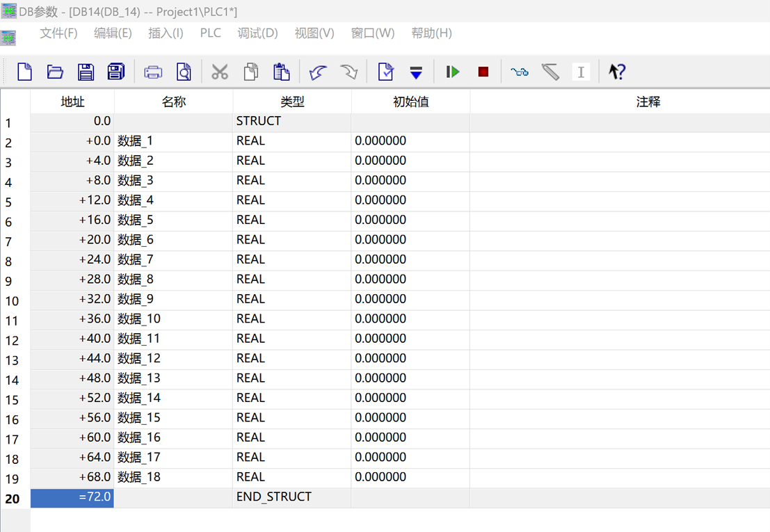Viewport: 770px width, 532px height.
Task: Open the 插入(I) menu
Action: pos(166,33)
